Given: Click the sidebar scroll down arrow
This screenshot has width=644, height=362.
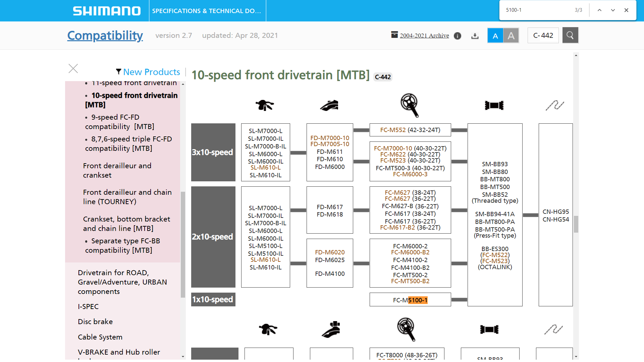Looking at the screenshot, I should click(183, 357).
